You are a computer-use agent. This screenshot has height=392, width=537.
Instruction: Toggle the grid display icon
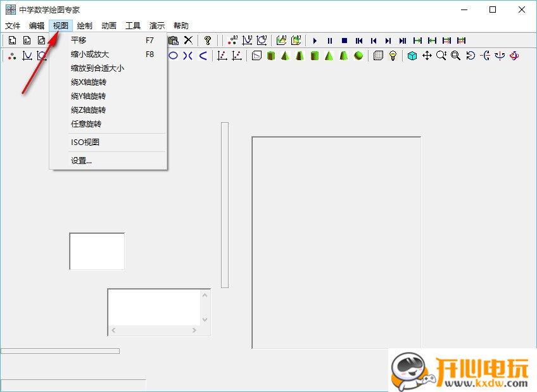378,56
